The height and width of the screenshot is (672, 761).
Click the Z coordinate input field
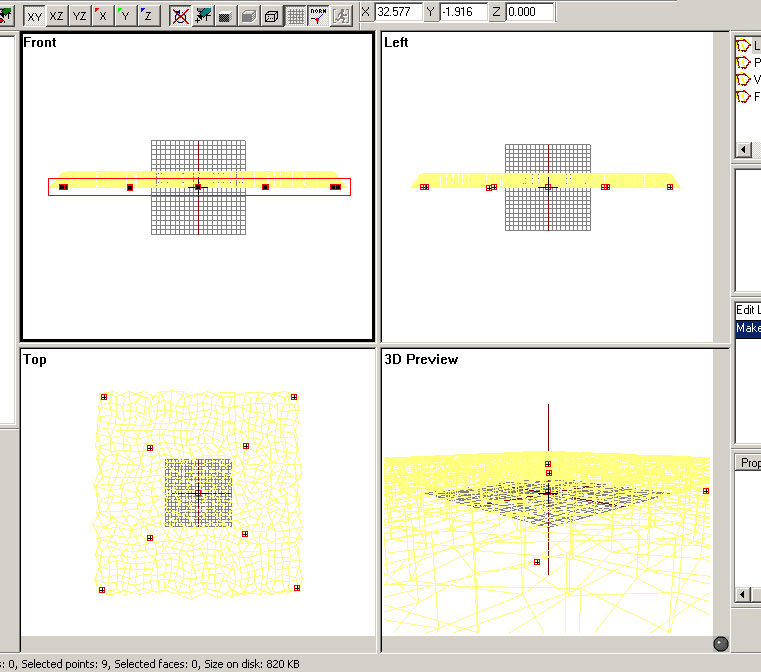click(530, 12)
